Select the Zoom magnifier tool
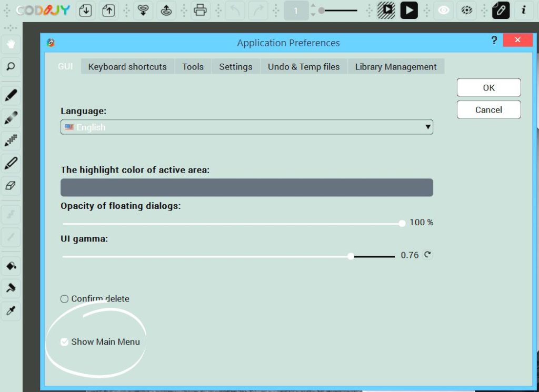 tap(11, 67)
